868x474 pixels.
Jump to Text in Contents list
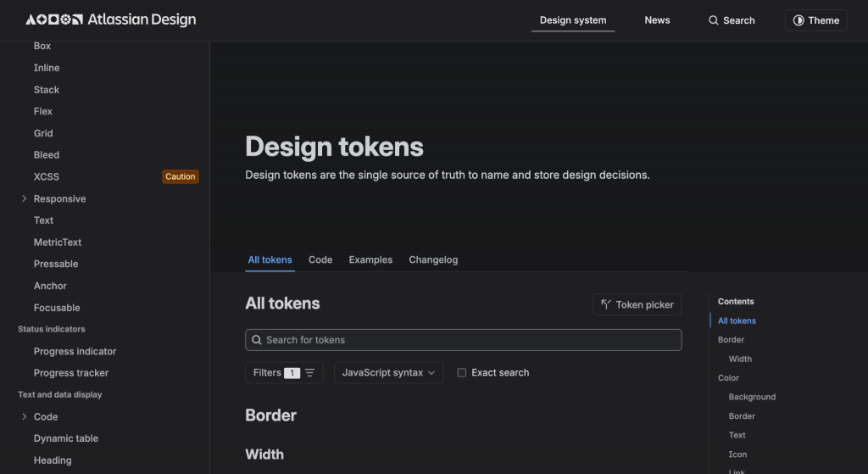click(x=737, y=435)
